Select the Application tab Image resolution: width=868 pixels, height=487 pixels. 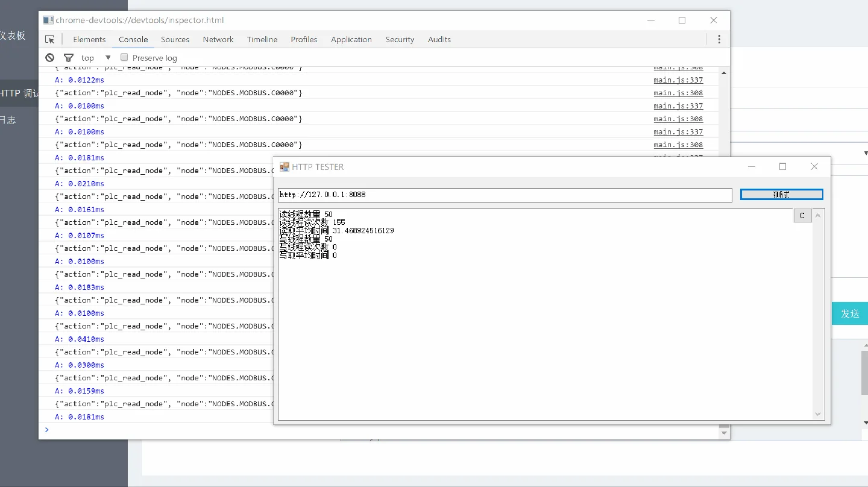(351, 39)
